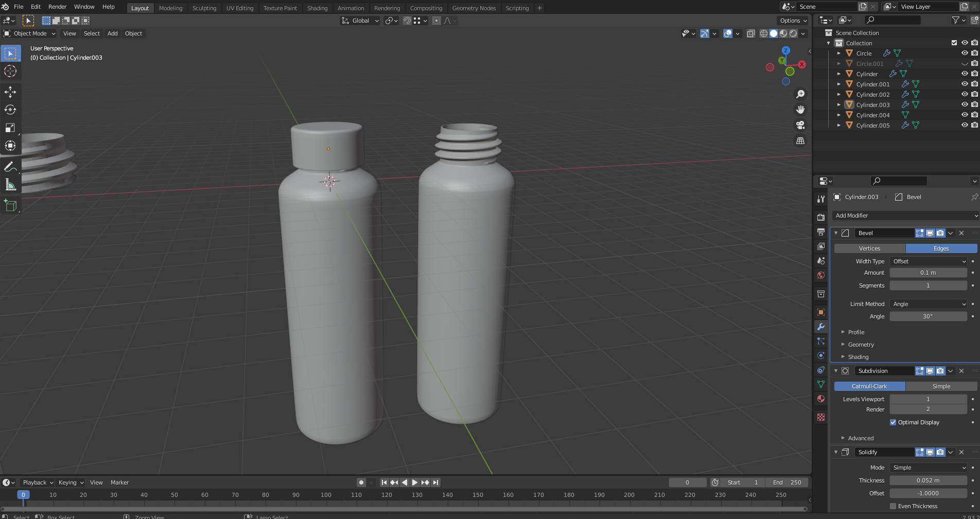Open Limit Method Angle dropdown
The height and width of the screenshot is (519, 980).
pyautogui.click(x=929, y=304)
